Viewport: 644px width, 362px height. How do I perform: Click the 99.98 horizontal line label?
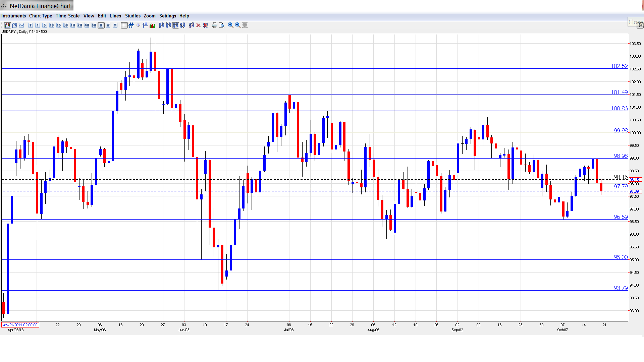621,130
